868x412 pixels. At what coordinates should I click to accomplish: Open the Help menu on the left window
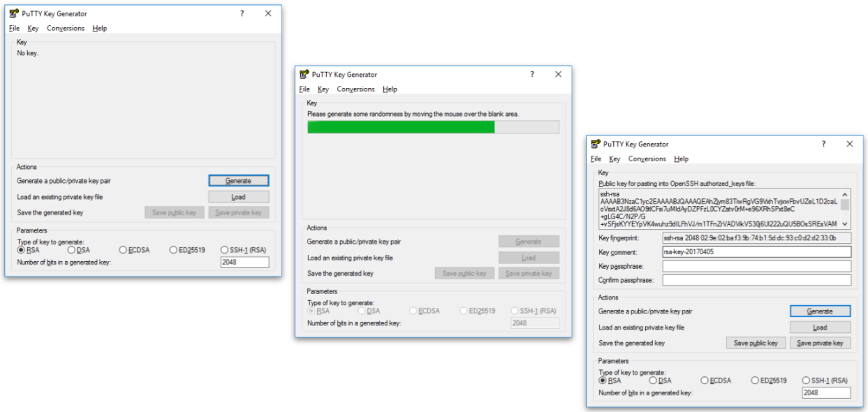[x=100, y=28]
